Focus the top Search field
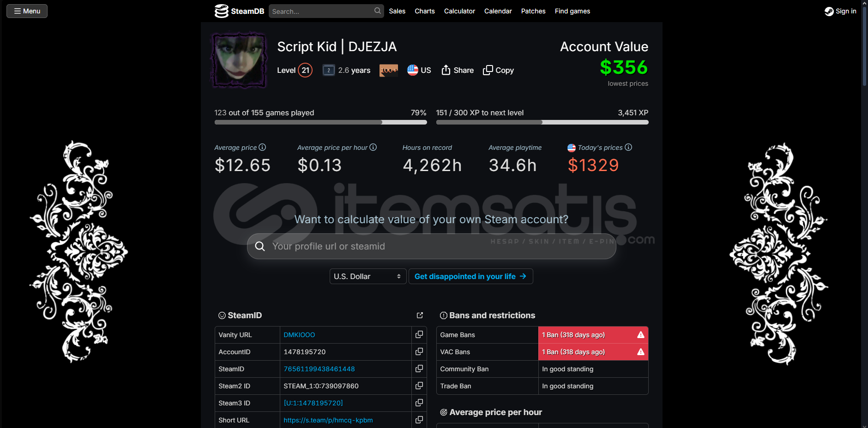Viewport: 868px width, 428px height. click(326, 11)
